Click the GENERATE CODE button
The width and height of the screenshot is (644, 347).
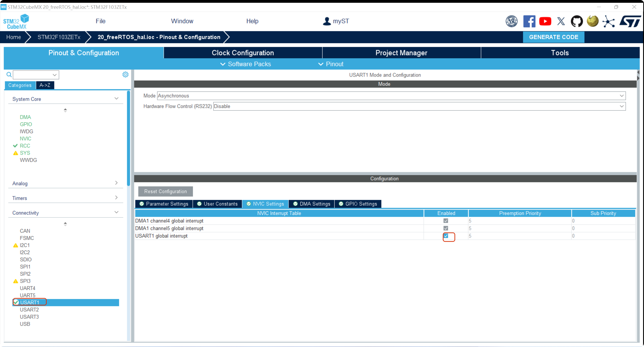(x=553, y=37)
